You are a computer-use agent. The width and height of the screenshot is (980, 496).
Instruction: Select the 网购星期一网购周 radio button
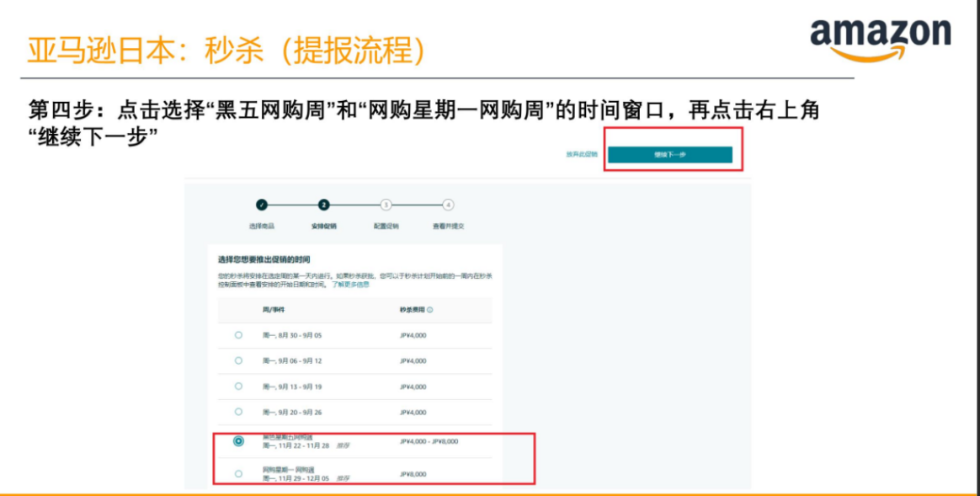click(238, 472)
